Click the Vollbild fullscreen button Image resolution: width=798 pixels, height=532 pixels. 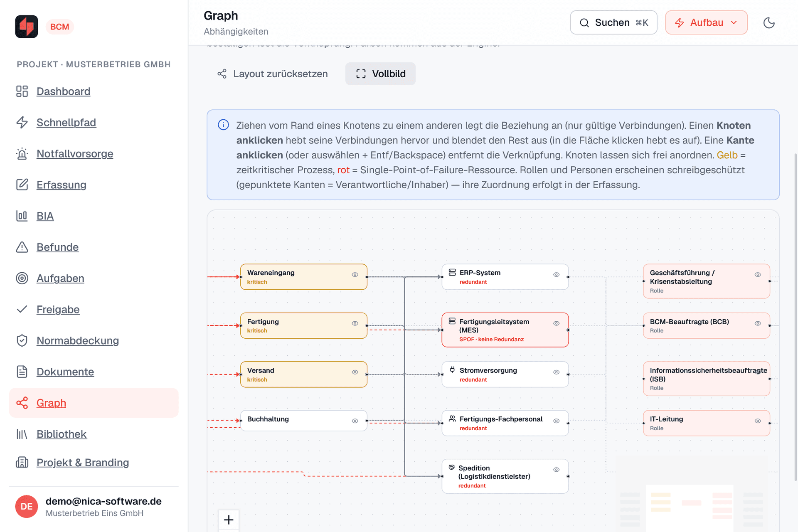(x=380, y=74)
